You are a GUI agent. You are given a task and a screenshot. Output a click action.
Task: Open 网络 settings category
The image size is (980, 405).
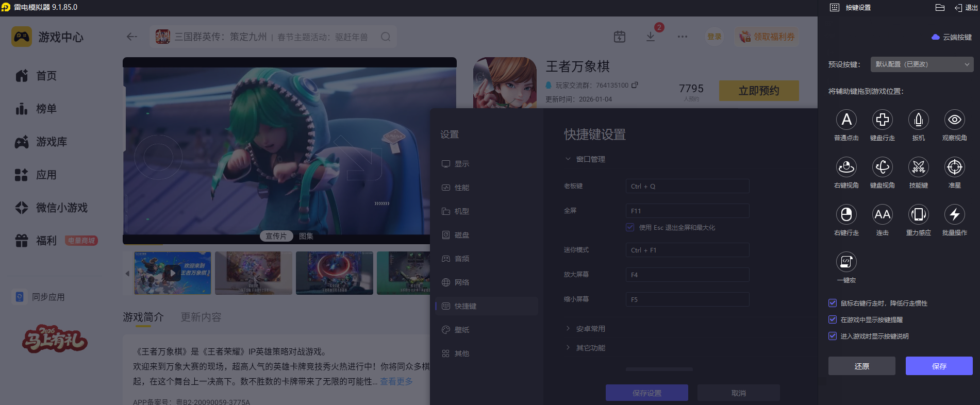487,282
